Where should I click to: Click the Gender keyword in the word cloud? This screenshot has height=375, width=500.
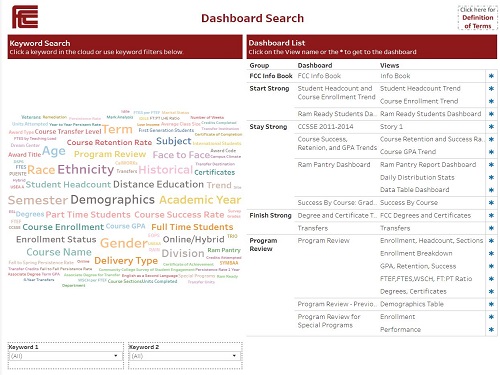[x=124, y=243]
